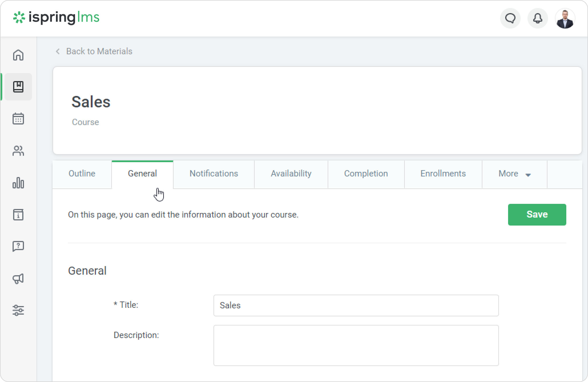Click into the Title input field
This screenshot has height=382, width=588.
356,305
